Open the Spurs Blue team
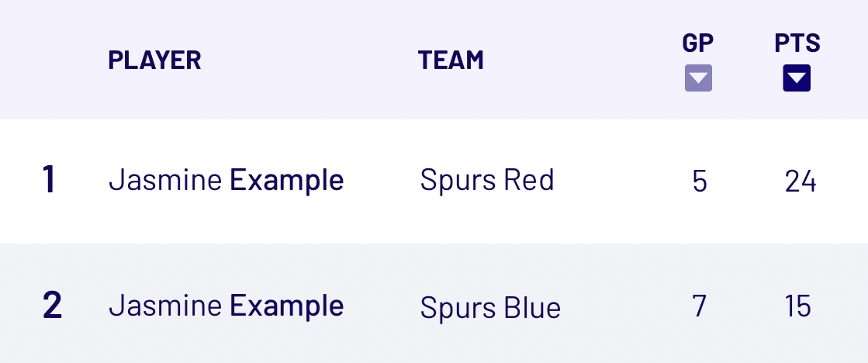This screenshot has width=868, height=363. pyautogui.click(x=490, y=307)
